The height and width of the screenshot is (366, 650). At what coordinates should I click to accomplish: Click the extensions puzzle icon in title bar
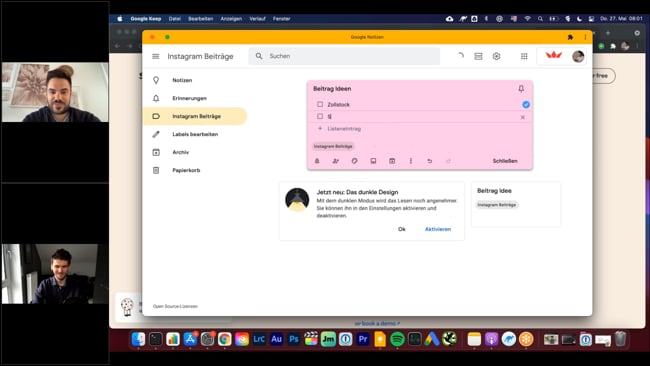point(570,37)
